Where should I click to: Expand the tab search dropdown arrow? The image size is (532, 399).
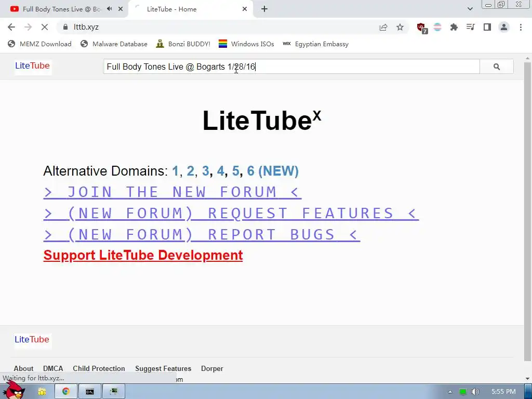[x=470, y=9]
